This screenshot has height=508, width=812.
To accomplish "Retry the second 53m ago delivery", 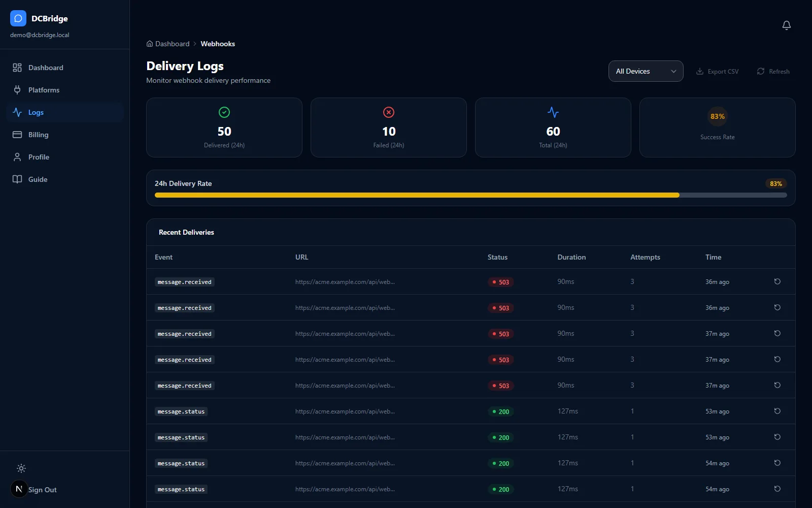I will [777, 437].
